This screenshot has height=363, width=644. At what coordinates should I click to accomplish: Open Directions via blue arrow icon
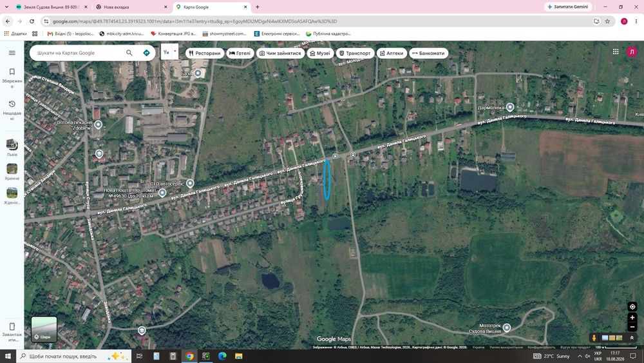click(146, 53)
